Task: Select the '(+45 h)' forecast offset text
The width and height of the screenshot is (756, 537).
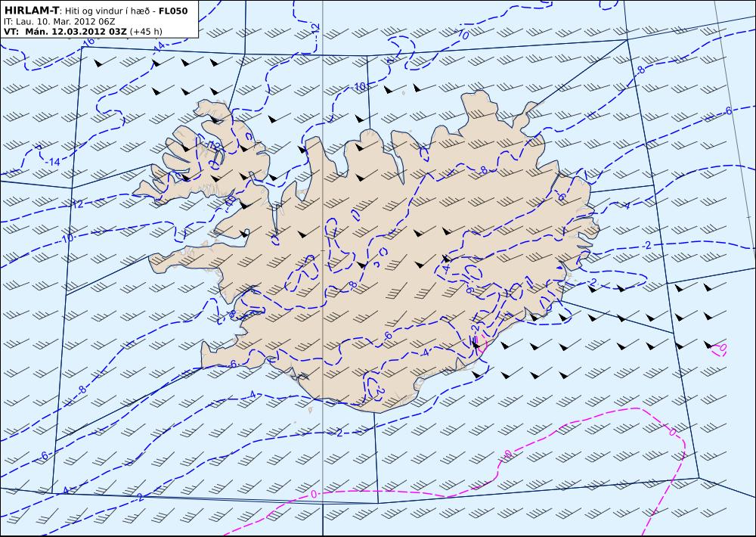Action: pyautogui.click(x=146, y=32)
